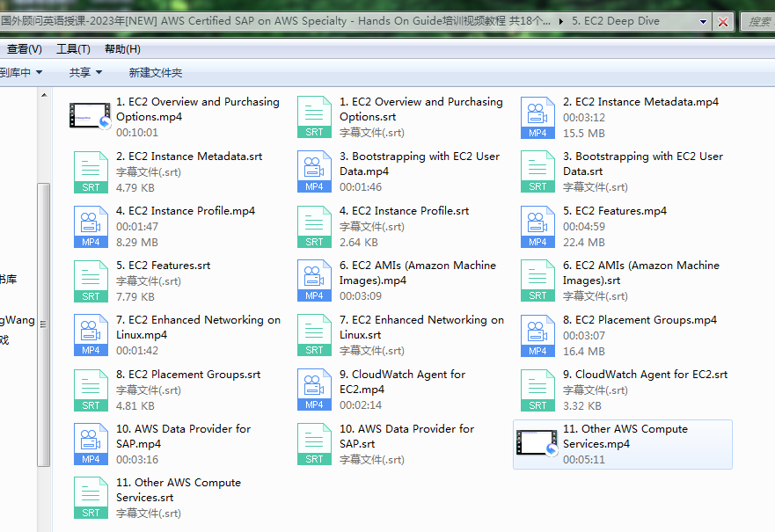Click the 22.4 MB size text
This screenshot has width=775, height=532.
(x=583, y=243)
